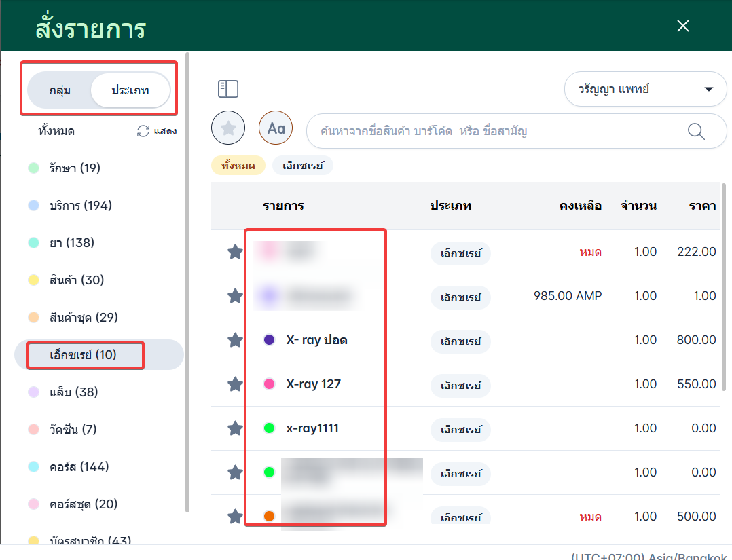Viewport: 732px width, 560px height.
Task: Click the ทั้งหมด label in sidebar
Action: 56,131
